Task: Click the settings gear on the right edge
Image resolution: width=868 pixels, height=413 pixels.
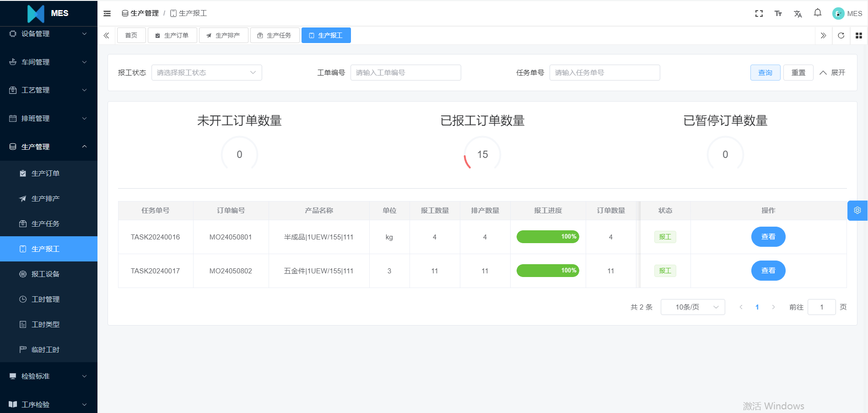Action: point(857,210)
